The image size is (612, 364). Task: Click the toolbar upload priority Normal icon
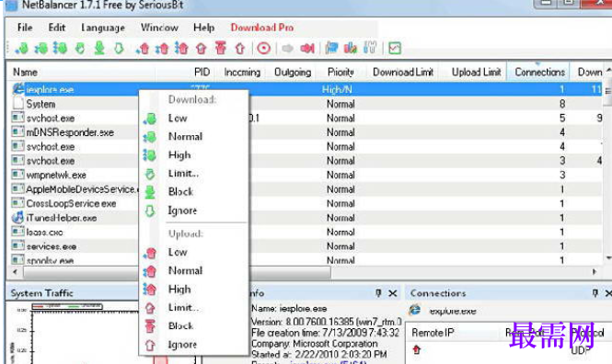[x=162, y=49]
